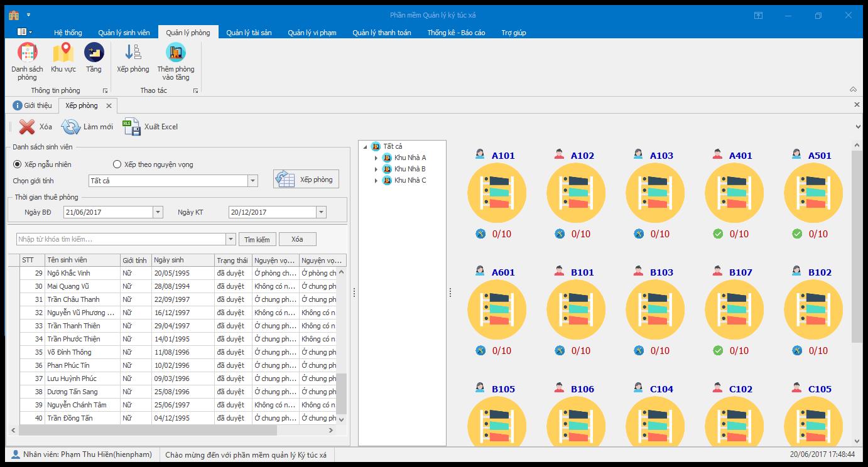This screenshot has width=868, height=467.
Task: Select room B103 shelf icon
Action: pos(655,309)
